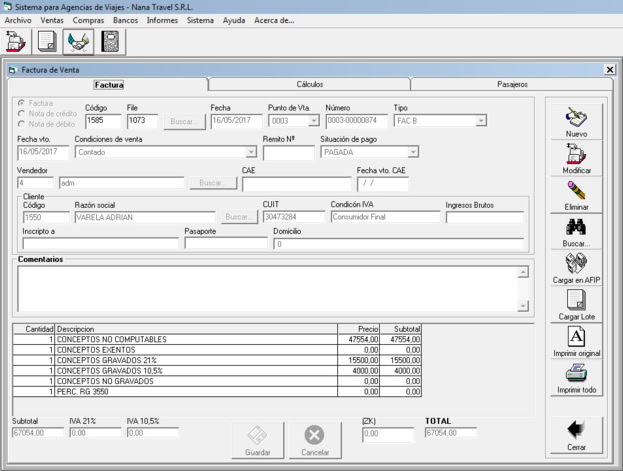Viewport: 623px width, 471px height.
Task: Click the calculator icon in top toolbar
Action: coord(110,41)
